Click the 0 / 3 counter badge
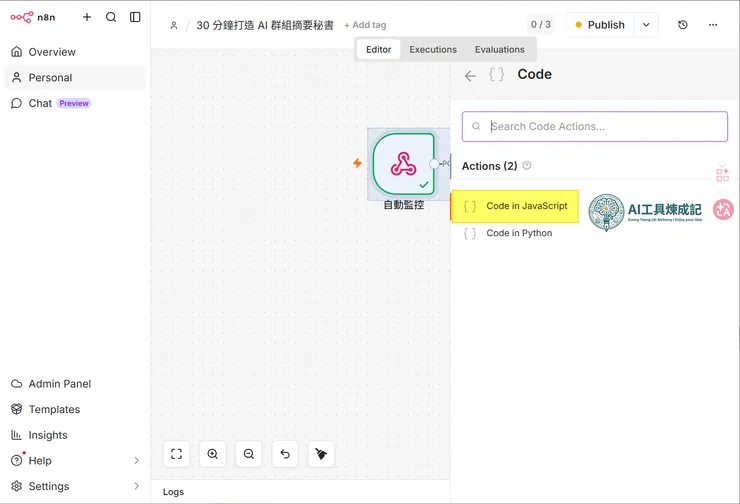The height and width of the screenshot is (504, 740). [540, 25]
